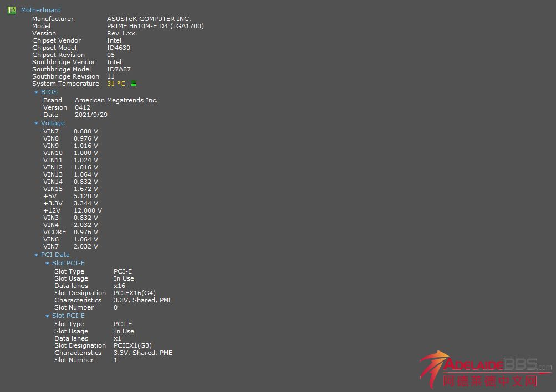Click the VIN4 voltage label

[x=51, y=225]
